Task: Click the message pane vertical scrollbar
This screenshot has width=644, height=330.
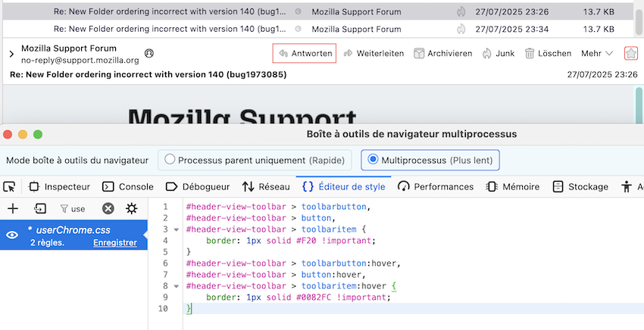Action: [639, 106]
